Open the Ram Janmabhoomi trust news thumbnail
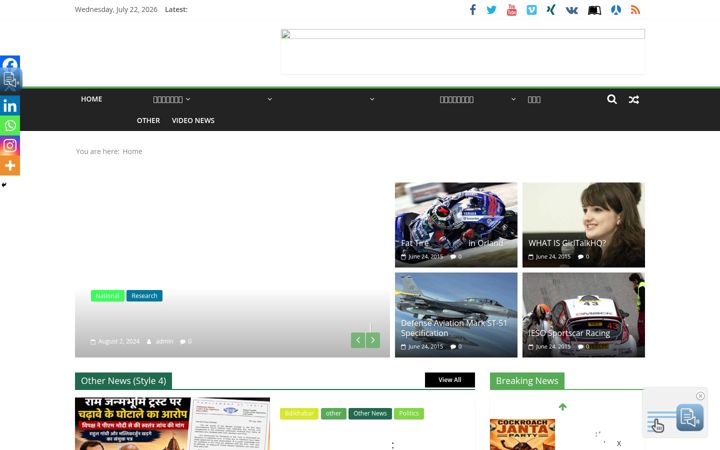 click(x=173, y=424)
